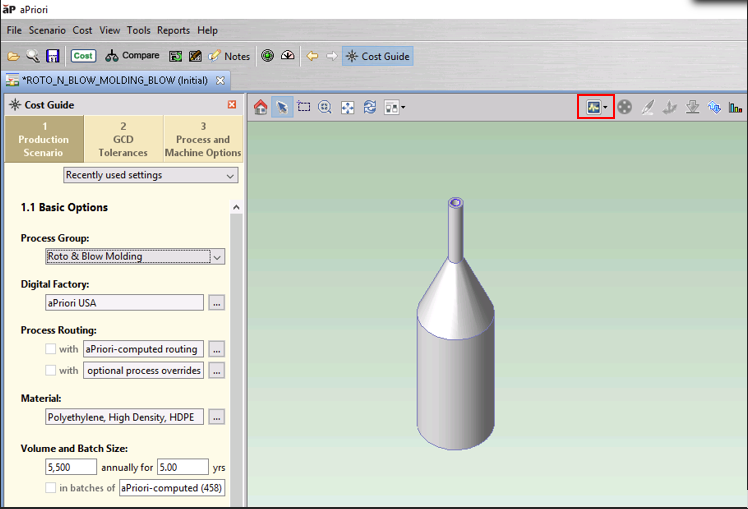This screenshot has width=748, height=509.
Task: Click the aPriori USA Digital Factory field
Action: tap(124, 303)
